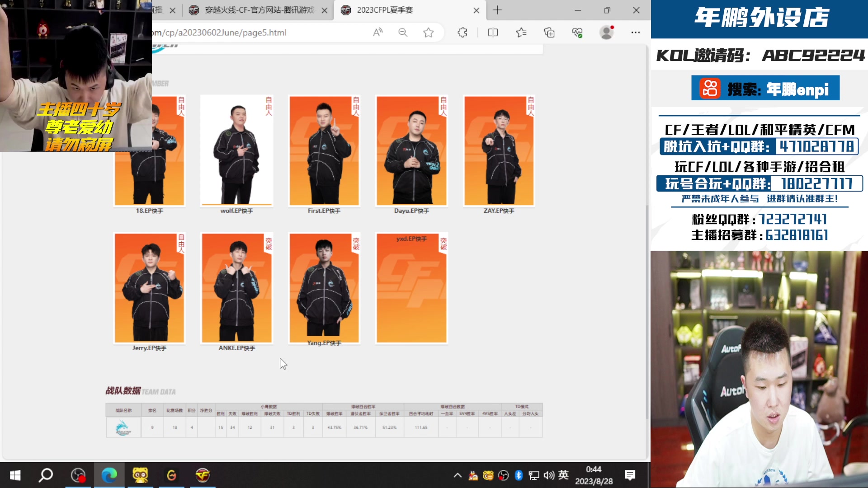Open Browser essentials heart icon
868x488 pixels.
tap(577, 33)
